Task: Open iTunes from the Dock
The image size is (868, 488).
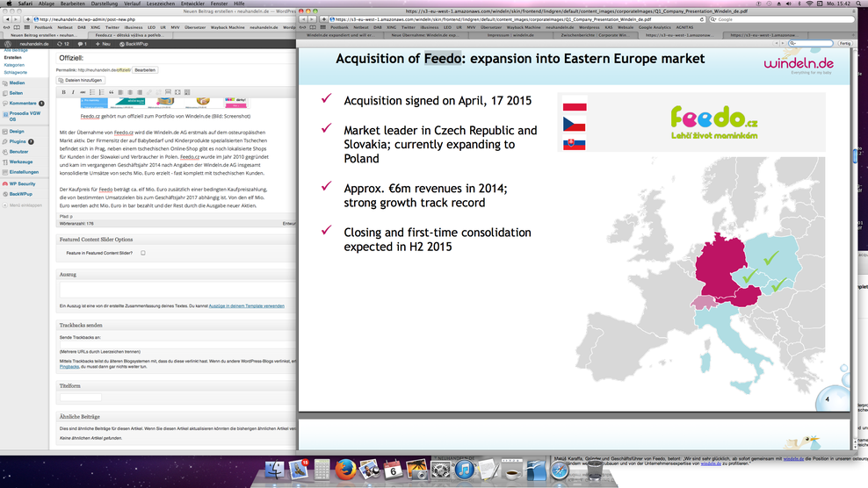Action: coord(465,470)
